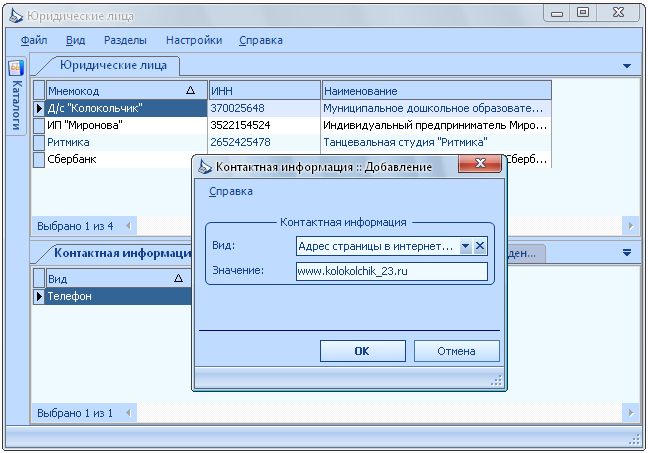Select the Юридические лица tab

click(x=113, y=65)
